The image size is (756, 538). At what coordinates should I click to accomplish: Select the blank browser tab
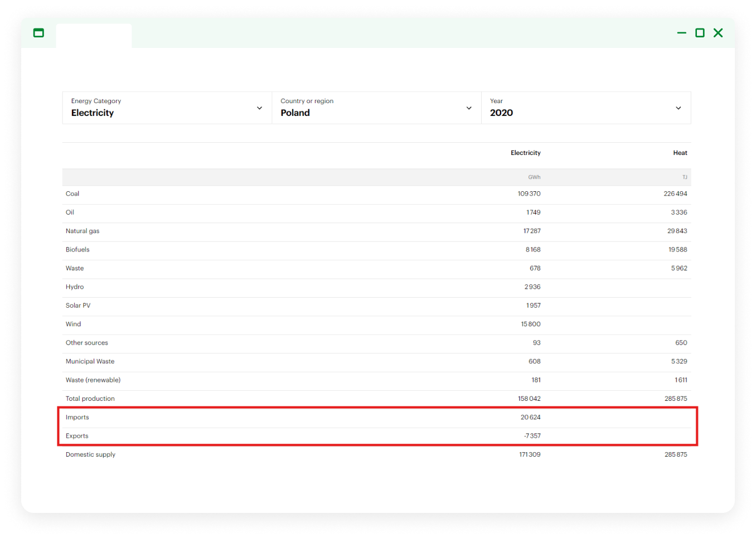tap(94, 36)
